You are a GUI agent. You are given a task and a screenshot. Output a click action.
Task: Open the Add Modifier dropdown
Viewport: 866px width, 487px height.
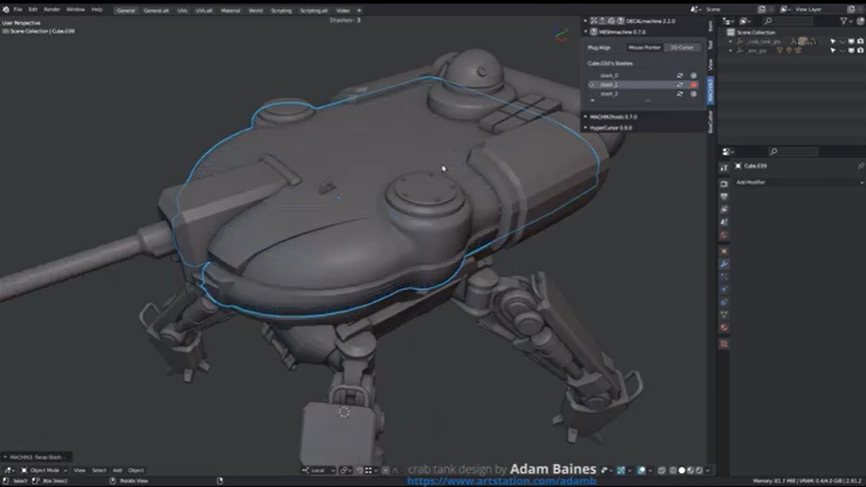pyautogui.click(x=799, y=182)
